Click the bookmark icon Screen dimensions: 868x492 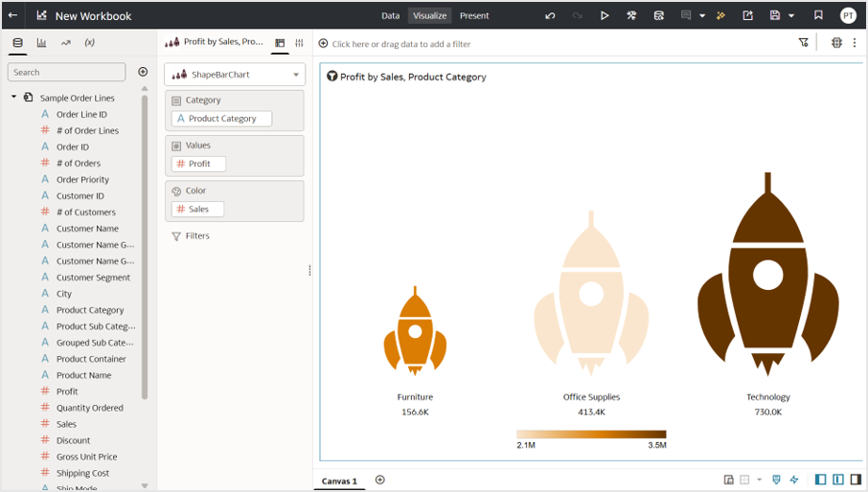click(818, 15)
